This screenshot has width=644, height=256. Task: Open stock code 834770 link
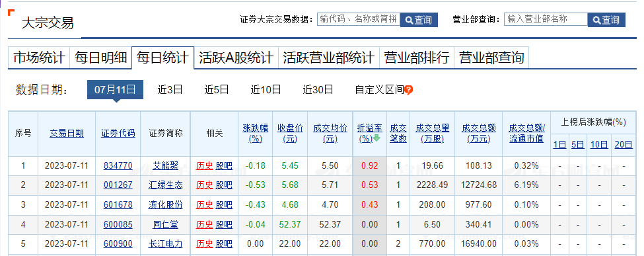(118, 166)
